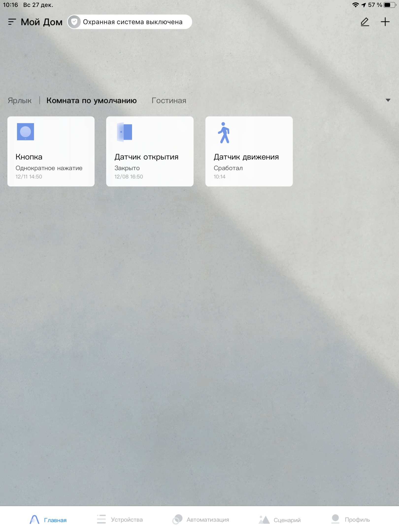This screenshot has width=399, height=532.
Task: Open the hamburger menu next to Мой Дом
Action: (12, 22)
